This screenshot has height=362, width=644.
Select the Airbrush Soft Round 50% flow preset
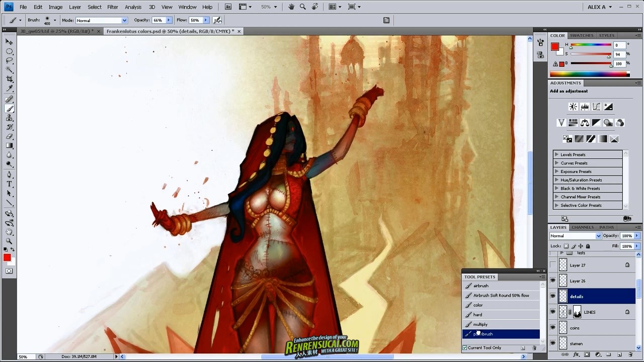(501, 296)
